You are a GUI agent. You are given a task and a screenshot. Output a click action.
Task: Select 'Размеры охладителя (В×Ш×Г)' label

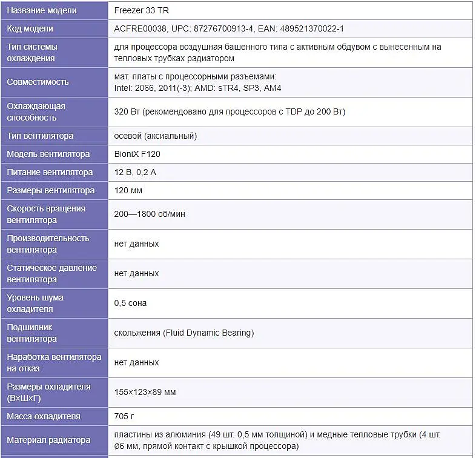48,393
